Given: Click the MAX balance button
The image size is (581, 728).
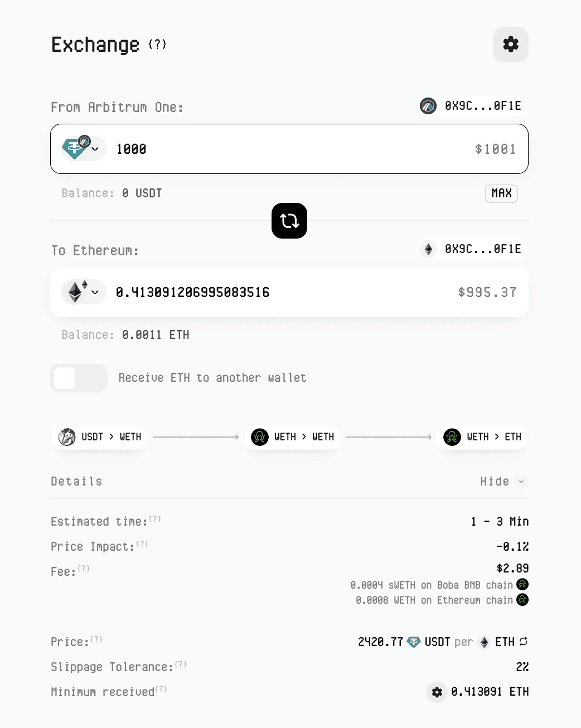Looking at the screenshot, I should (x=501, y=193).
